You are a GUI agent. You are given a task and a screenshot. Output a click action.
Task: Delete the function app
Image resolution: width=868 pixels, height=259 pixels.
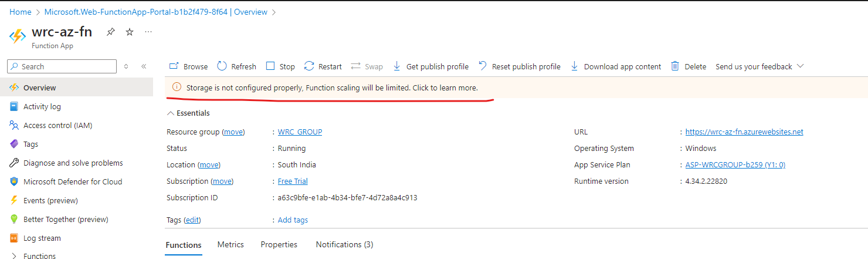point(689,66)
